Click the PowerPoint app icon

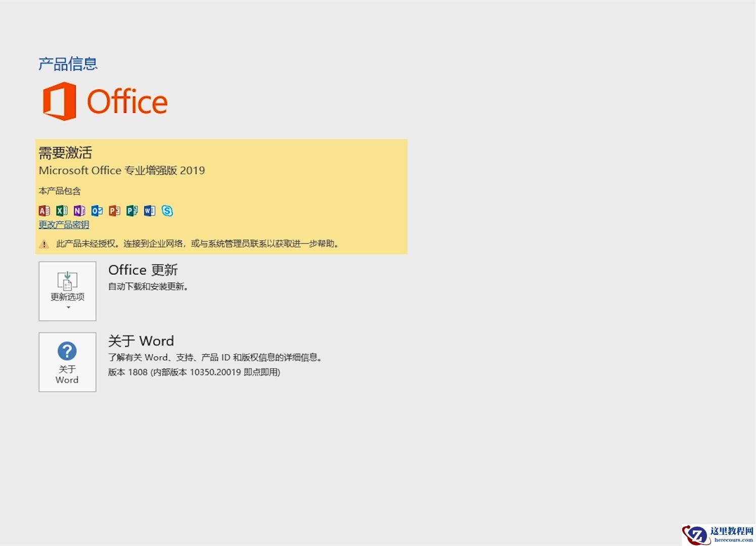click(x=114, y=211)
